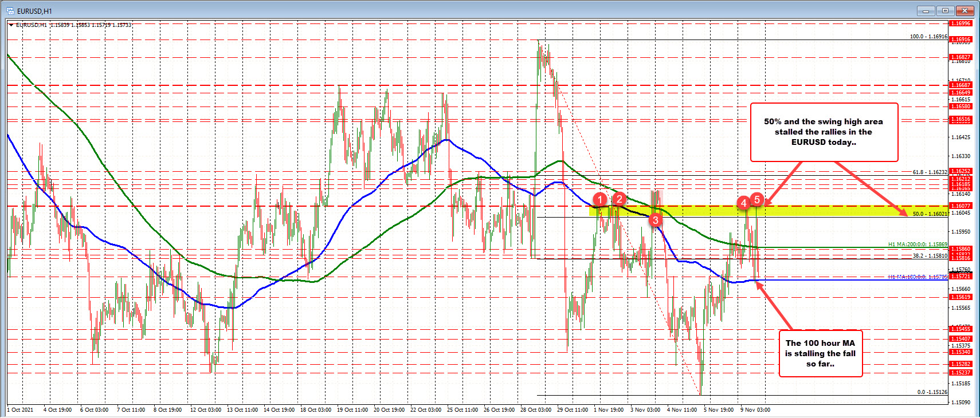
Task: Select the 0.0 - 1.15126 Fibonacci label
Action: point(932,392)
